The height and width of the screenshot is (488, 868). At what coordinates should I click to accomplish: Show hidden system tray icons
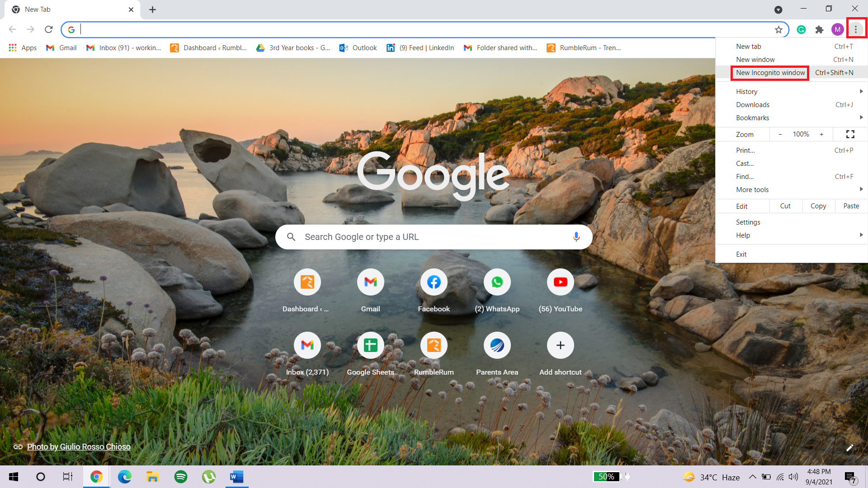tap(752, 477)
